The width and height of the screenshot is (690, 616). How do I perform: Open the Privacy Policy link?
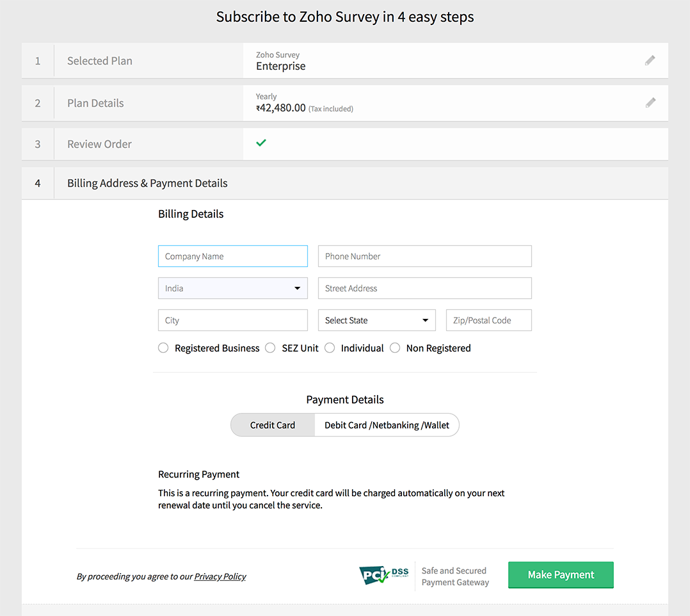(x=220, y=576)
